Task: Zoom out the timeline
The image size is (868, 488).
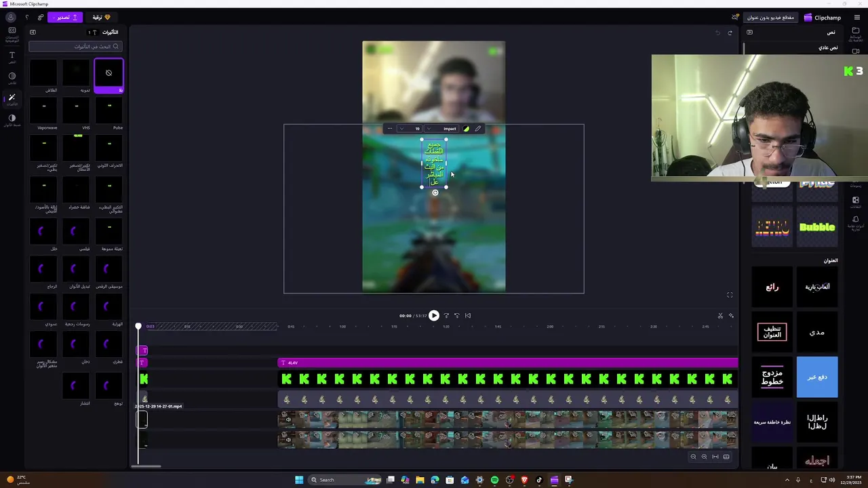Action: [693, 457]
